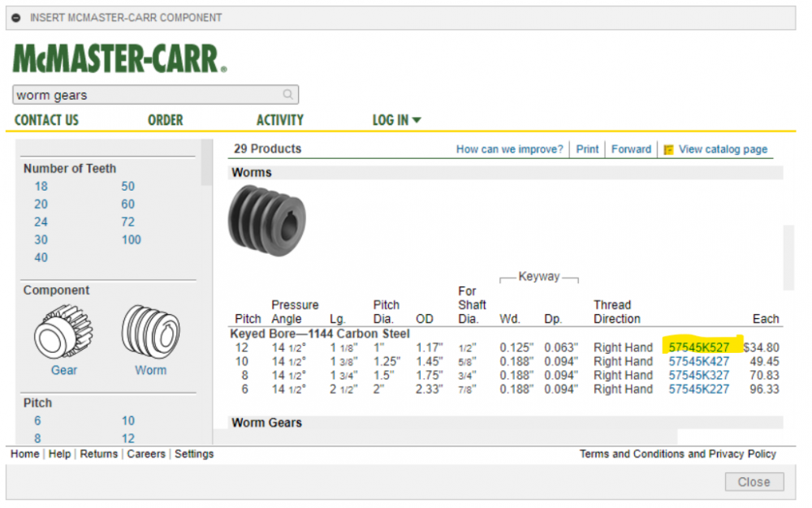Filter by 40 teeth
This screenshot has height=508, width=812.
[41, 257]
